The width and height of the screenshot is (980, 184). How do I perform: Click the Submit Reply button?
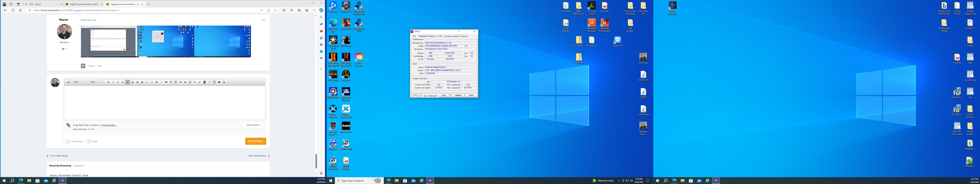[x=256, y=141]
